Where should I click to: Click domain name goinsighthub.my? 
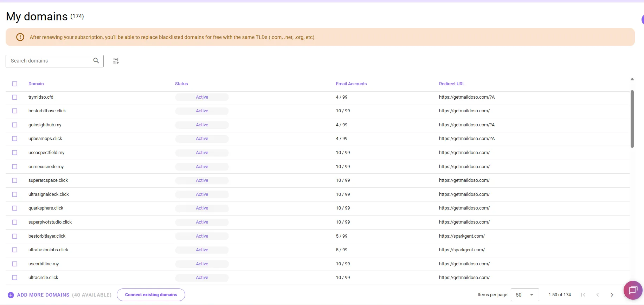(x=45, y=125)
